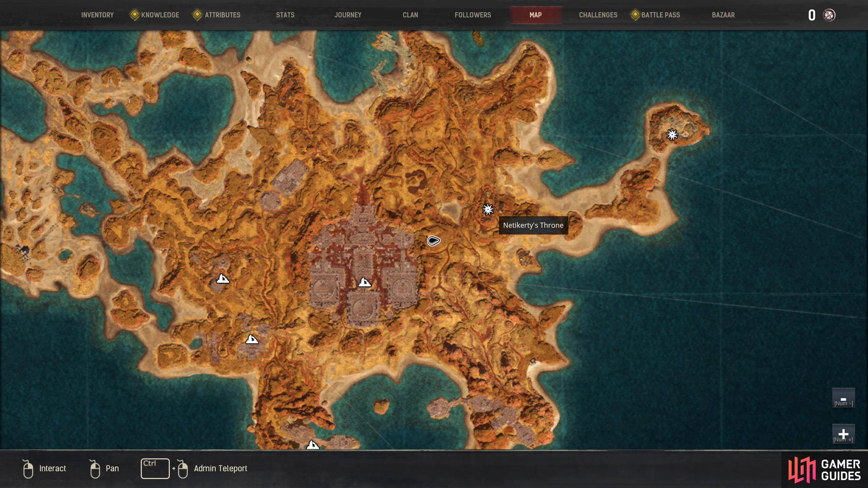868x488 pixels.
Task: Click the currency count 0
Action: [x=812, y=15]
